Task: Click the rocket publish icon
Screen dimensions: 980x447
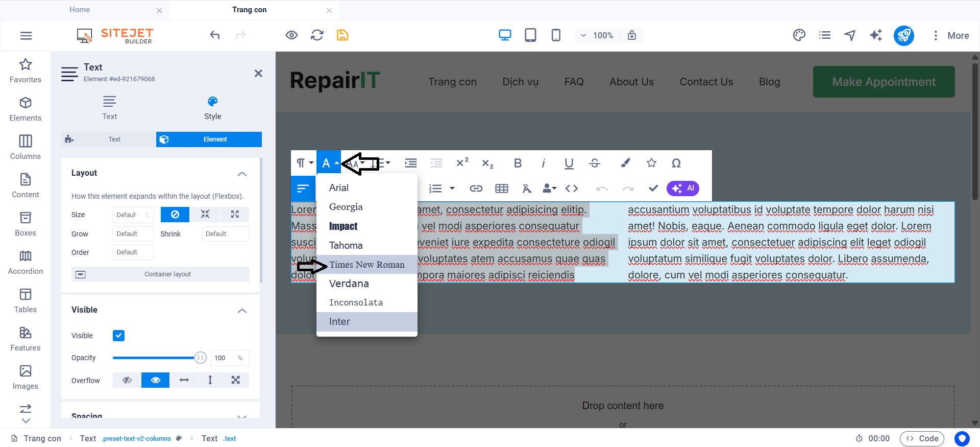Action: pos(903,35)
